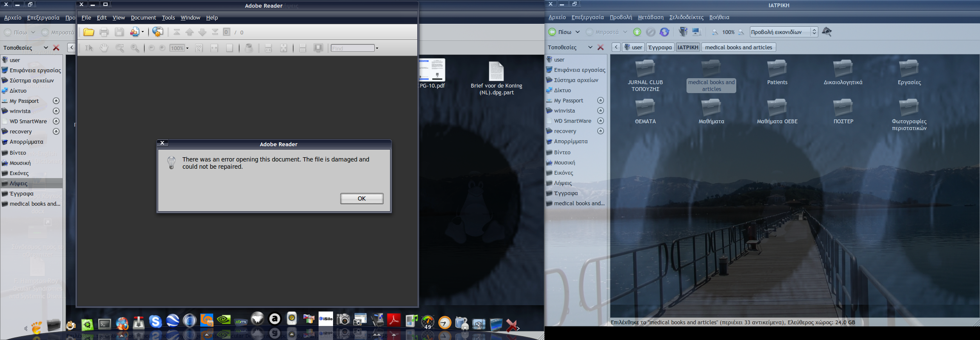Image resolution: width=980 pixels, height=340 pixels.
Task: Open the Πίσω history dropdown in left file manager
Action: click(33, 32)
